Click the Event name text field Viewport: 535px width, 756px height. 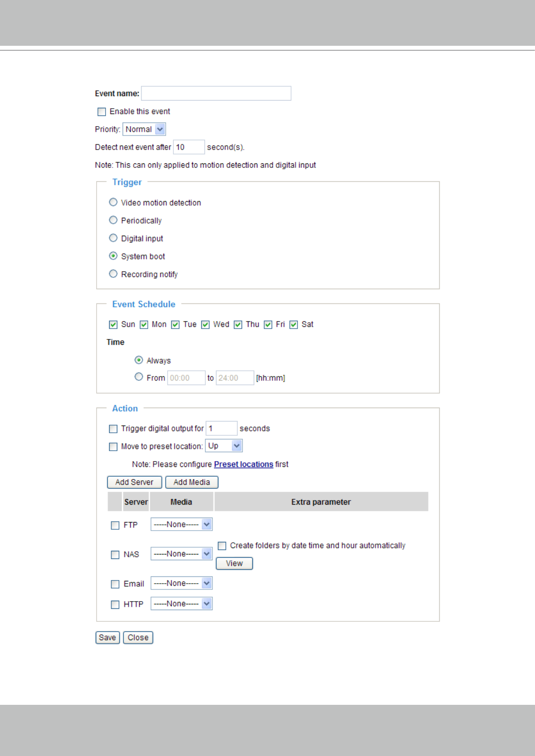click(x=216, y=93)
